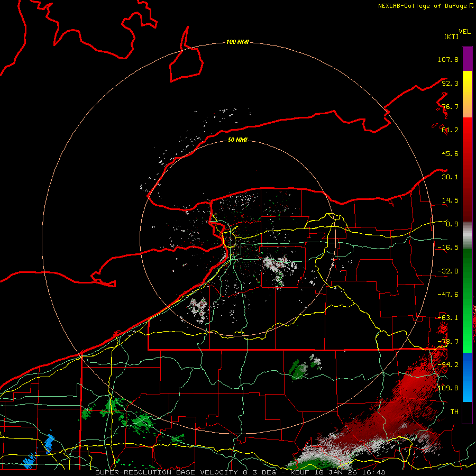Pick the yellow segment of the velocity color bar

(x=467, y=80)
